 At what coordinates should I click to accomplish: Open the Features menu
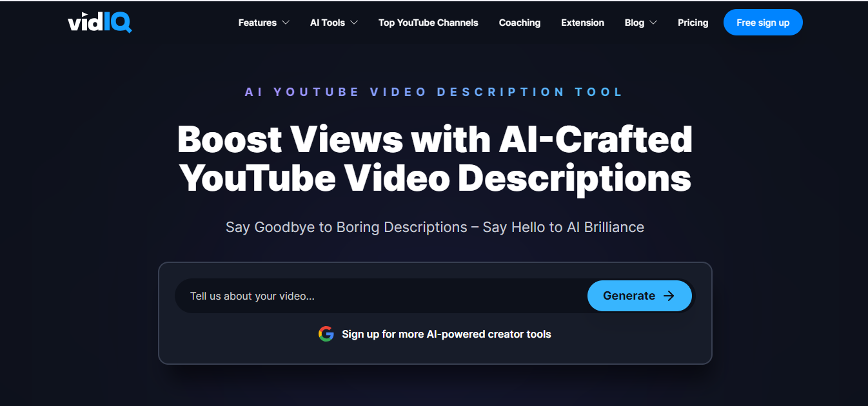click(x=264, y=23)
